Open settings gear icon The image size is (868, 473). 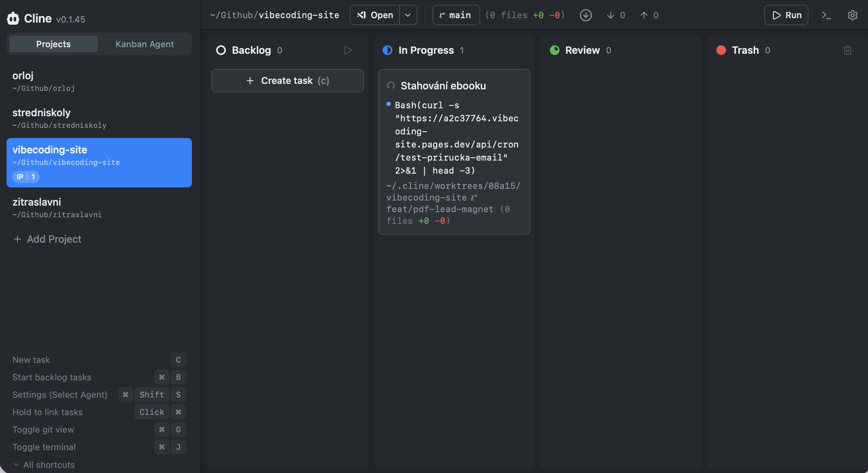pyautogui.click(x=852, y=15)
